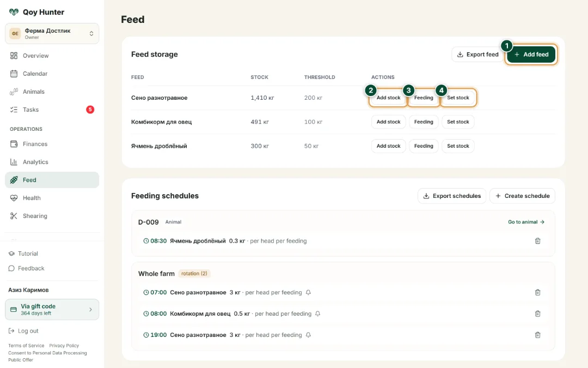Open the Tutorial link
Image resolution: width=588 pixels, height=368 pixels.
tap(23, 254)
